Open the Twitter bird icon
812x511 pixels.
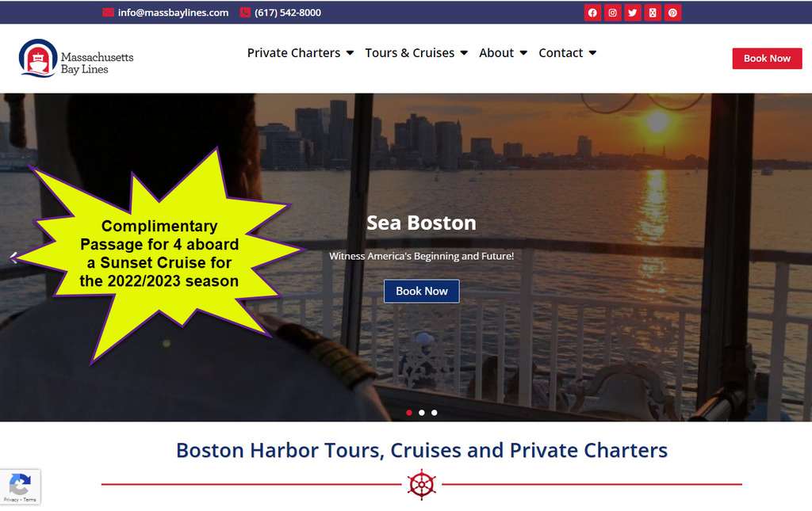[632, 13]
